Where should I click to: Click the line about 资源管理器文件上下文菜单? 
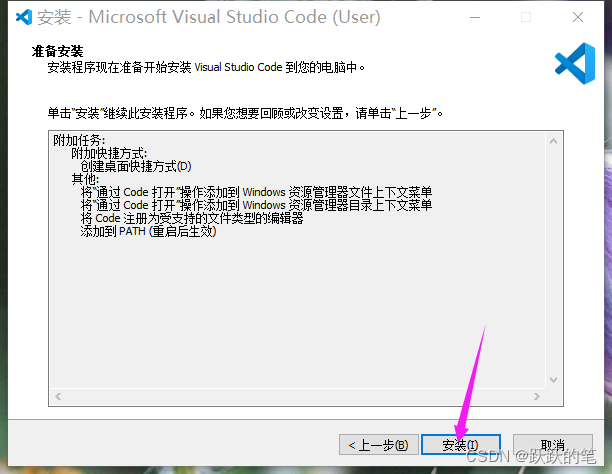(x=256, y=192)
